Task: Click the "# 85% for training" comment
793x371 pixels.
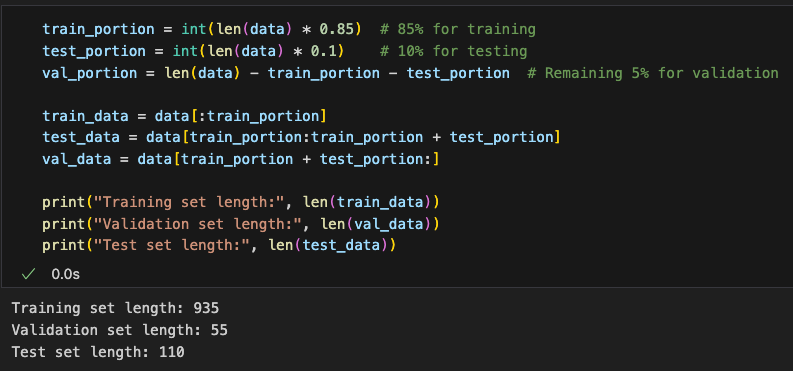Action: (x=458, y=29)
